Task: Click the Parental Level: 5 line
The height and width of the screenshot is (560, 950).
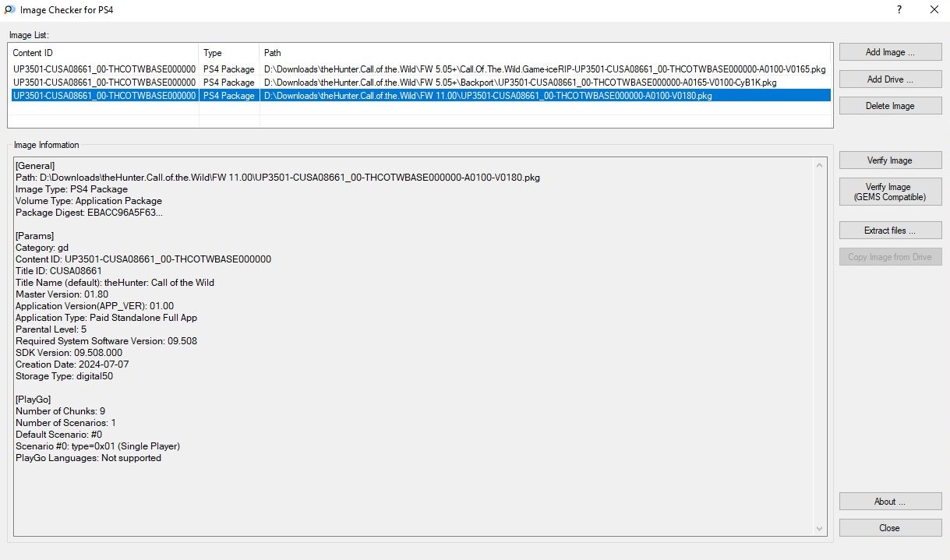Action: pyautogui.click(x=51, y=329)
